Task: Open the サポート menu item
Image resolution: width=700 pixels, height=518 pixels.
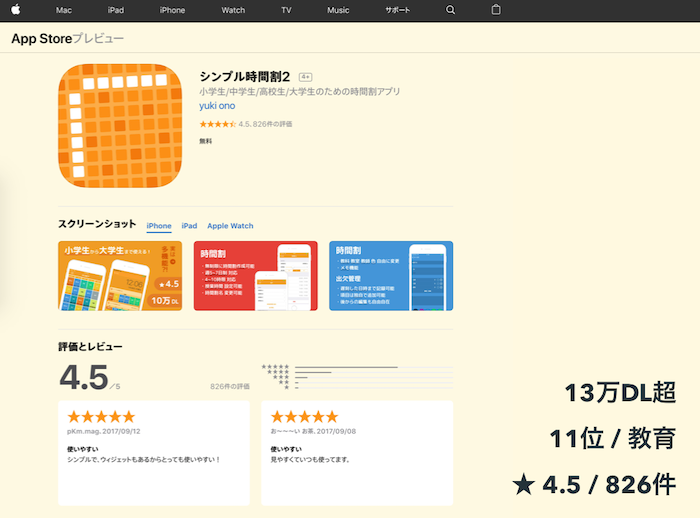Action: click(397, 10)
